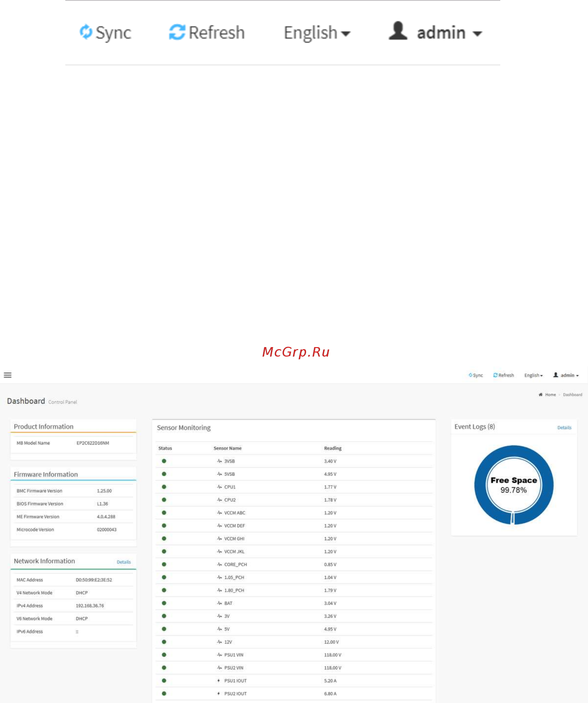
Task: Click the PSU2 VIN sensor icon
Action: (220, 668)
